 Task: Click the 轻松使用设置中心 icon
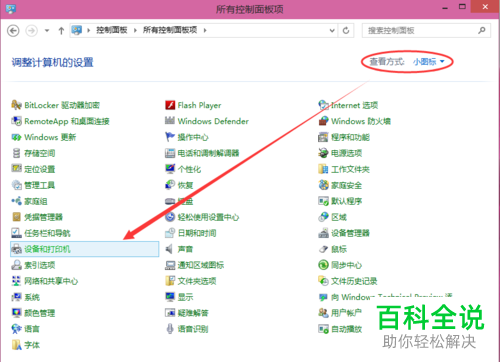pyautogui.click(x=170, y=217)
